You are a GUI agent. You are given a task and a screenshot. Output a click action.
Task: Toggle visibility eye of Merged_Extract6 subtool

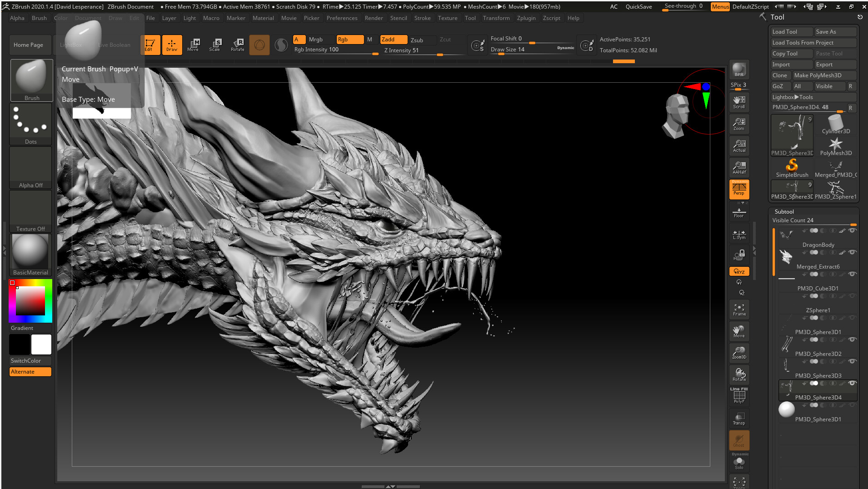coord(853,252)
